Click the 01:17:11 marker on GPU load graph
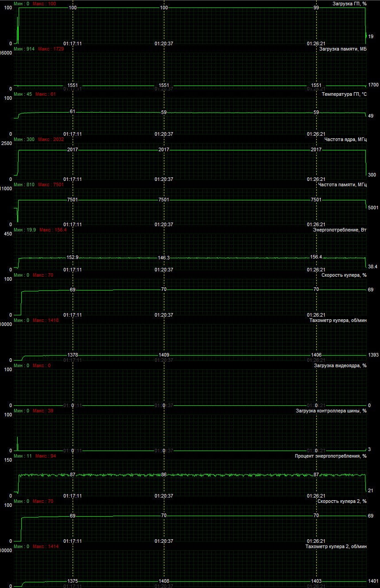The width and height of the screenshot is (380, 588). [73, 44]
